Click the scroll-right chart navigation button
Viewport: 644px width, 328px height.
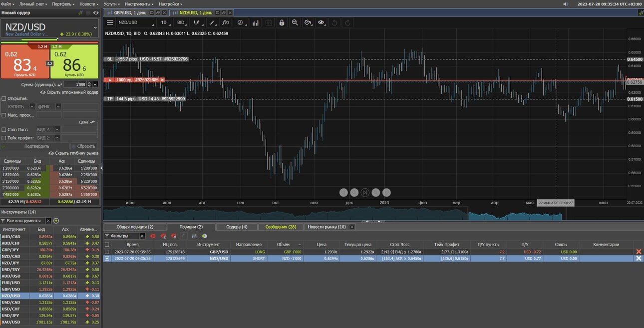click(x=386, y=192)
